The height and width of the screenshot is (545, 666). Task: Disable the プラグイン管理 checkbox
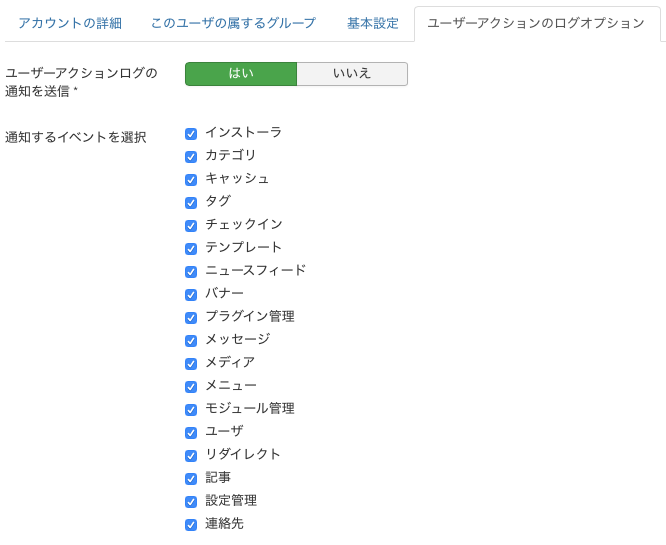(191, 317)
